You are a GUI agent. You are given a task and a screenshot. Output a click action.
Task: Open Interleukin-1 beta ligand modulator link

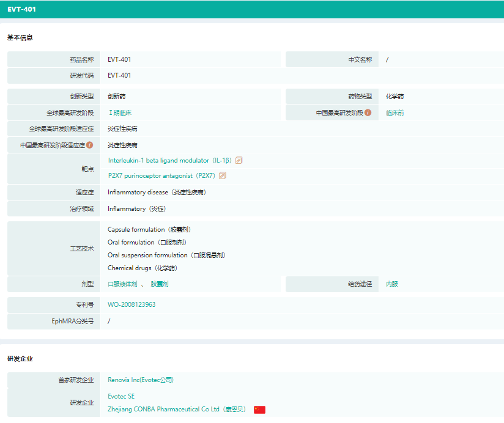(x=169, y=161)
